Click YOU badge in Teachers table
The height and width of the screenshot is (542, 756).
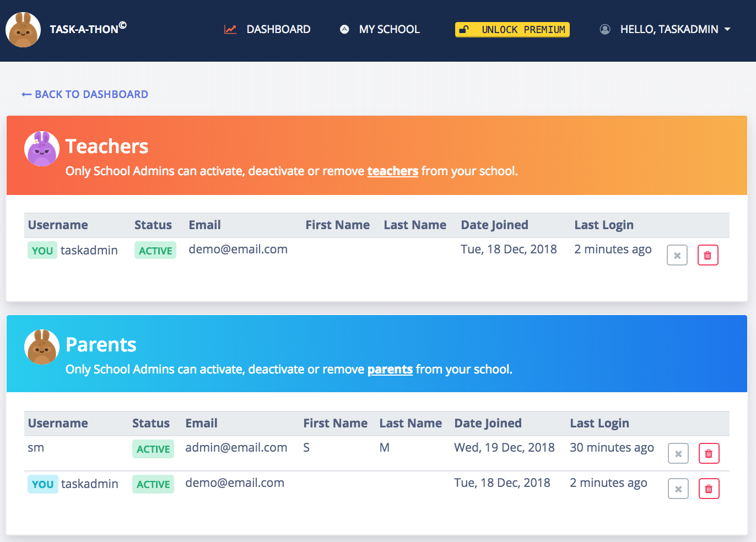pyautogui.click(x=42, y=251)
